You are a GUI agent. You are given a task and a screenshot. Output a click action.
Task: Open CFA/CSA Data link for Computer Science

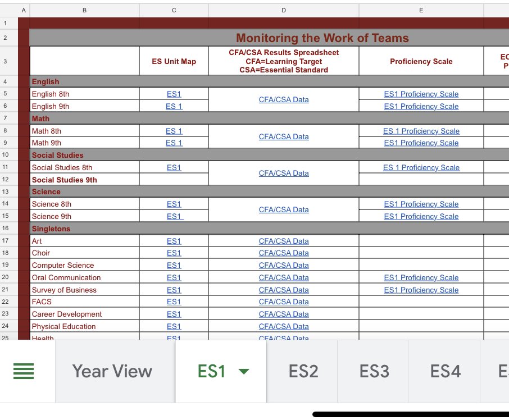[x=284, y=265]
